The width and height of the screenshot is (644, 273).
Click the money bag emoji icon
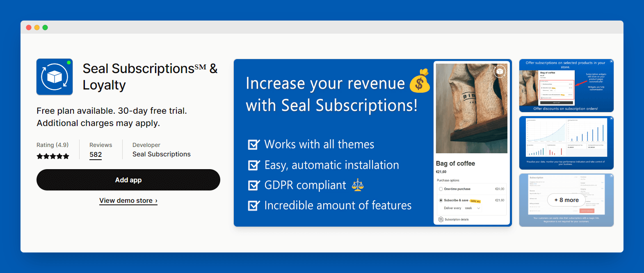(x=420, y=80)
